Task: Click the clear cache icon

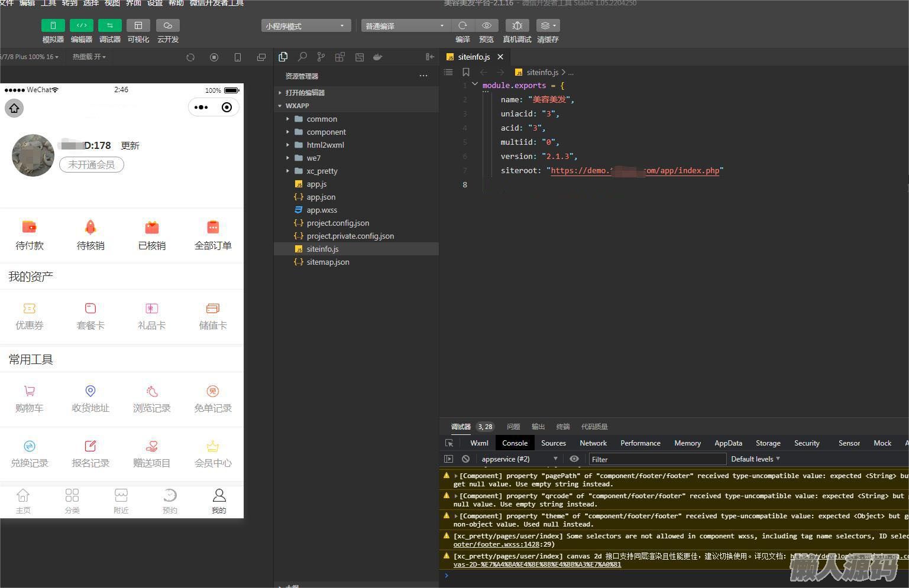Action: (x=547, y=25)
